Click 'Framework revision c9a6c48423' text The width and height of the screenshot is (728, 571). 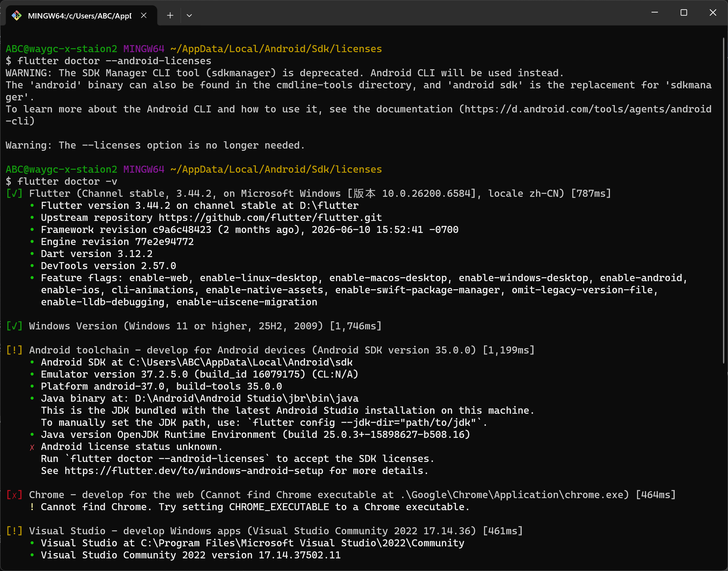pyautogui.click(x=126, y=230)
